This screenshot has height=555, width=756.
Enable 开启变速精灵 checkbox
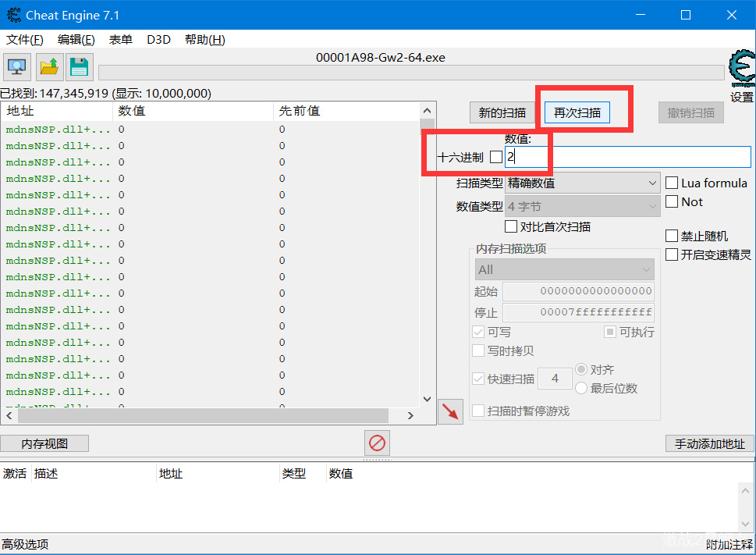click(672, 254)
